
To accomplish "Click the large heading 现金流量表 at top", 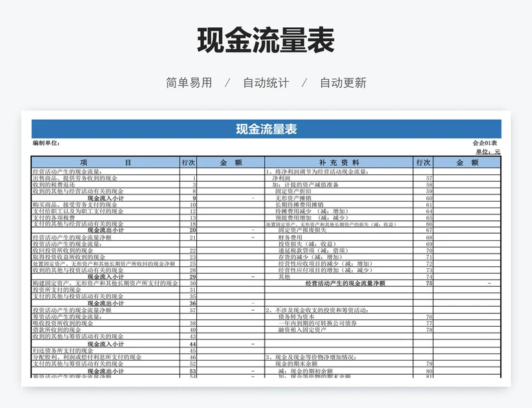I will pos(266,41).
